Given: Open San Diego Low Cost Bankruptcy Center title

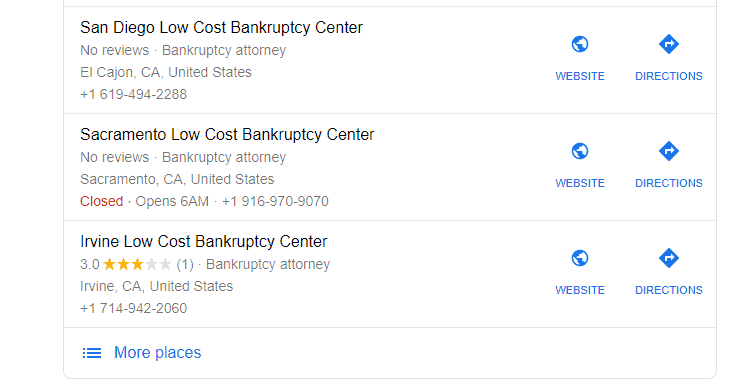Looking at the screenshot, I should [x=221, y=28].
